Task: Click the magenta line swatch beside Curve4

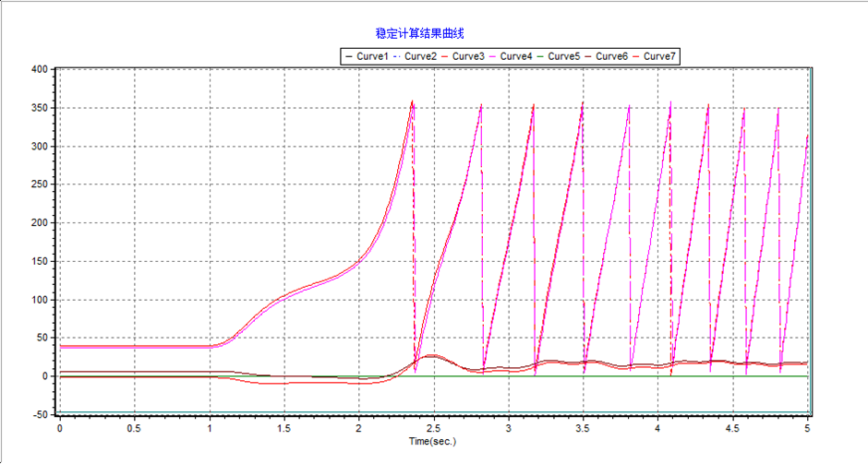Action: coord(491,56)
